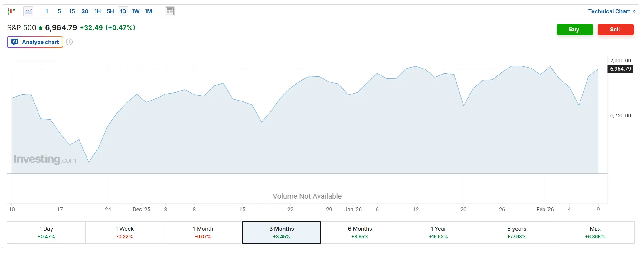Image resolution: width=644 pixels, height=253 pixels.
Task: Show the Max time range
Action: pyautogui.click(x=595, y=232)
